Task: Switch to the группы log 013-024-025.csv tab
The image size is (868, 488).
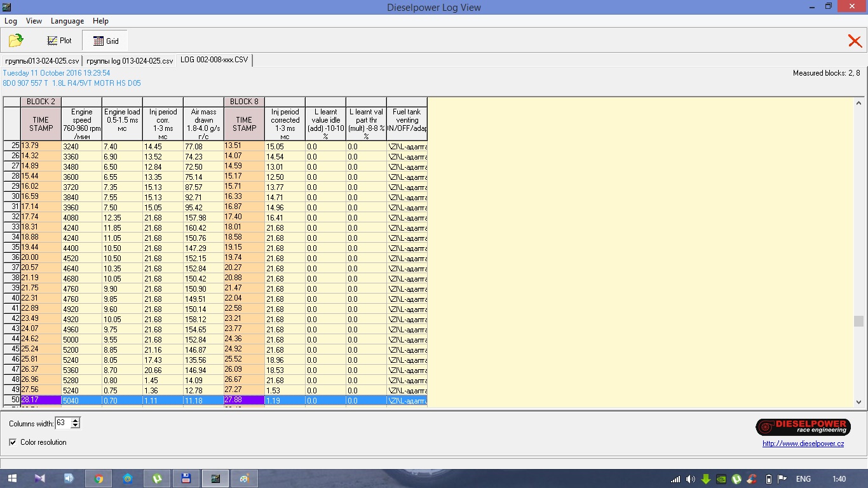Action: coord(130,61)
